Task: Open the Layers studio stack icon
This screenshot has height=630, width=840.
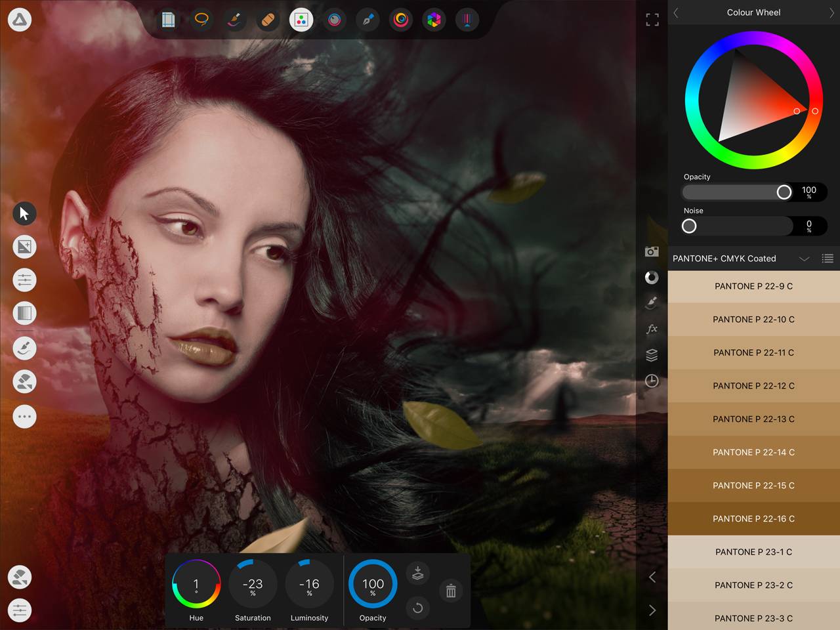Action: 652,355
